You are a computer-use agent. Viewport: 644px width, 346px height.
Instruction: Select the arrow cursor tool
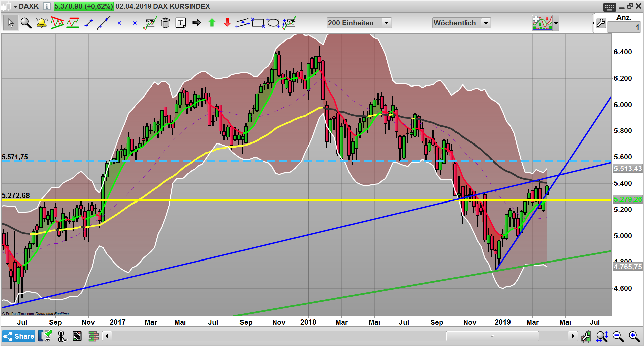[x=11, y=23]
